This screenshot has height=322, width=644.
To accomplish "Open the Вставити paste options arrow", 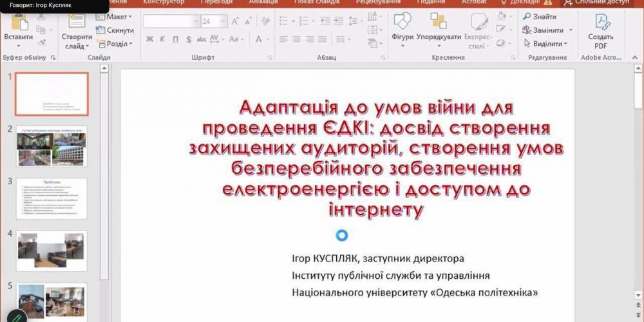I will pyautogui.click(x=19, y=46).
